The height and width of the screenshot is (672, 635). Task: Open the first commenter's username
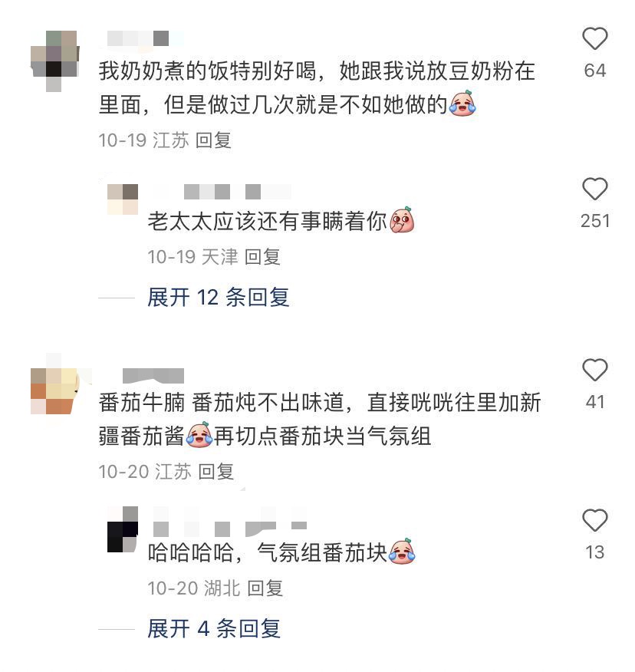click(145, 38)
